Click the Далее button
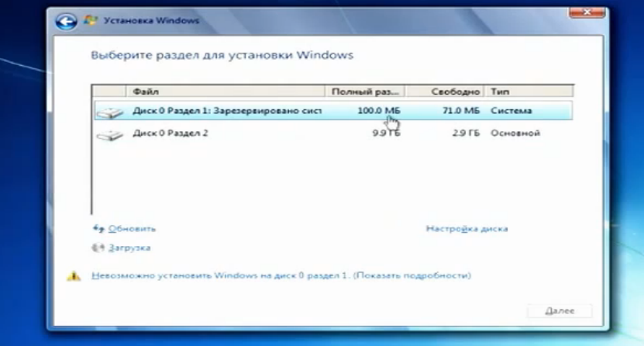The width and height of the screenshot is (644, 346). click(560, 310)
